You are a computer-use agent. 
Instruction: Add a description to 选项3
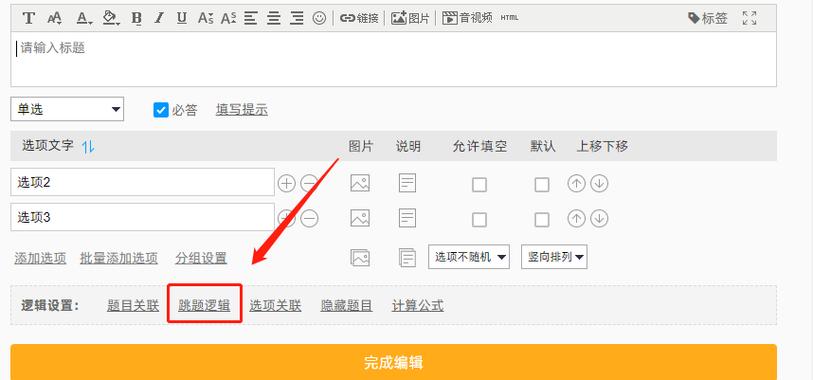pyautogui.click(x=408, y=218)
